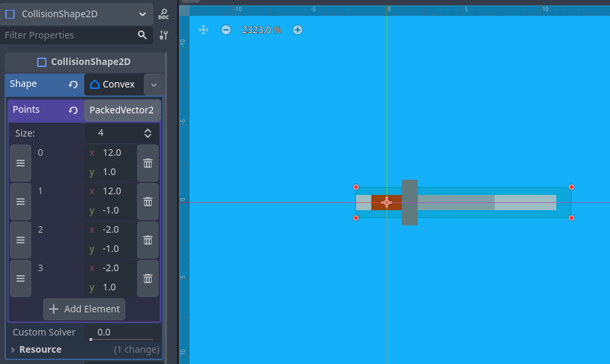Center the view with the center icon
Viewport: 610px width, 364px height.
(x=204, y=30)
